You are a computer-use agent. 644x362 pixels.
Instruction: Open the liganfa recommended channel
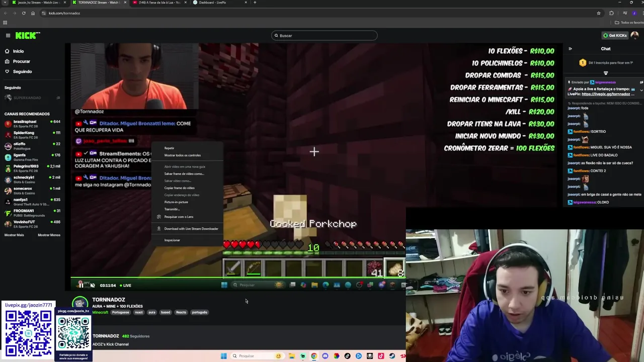32,157
